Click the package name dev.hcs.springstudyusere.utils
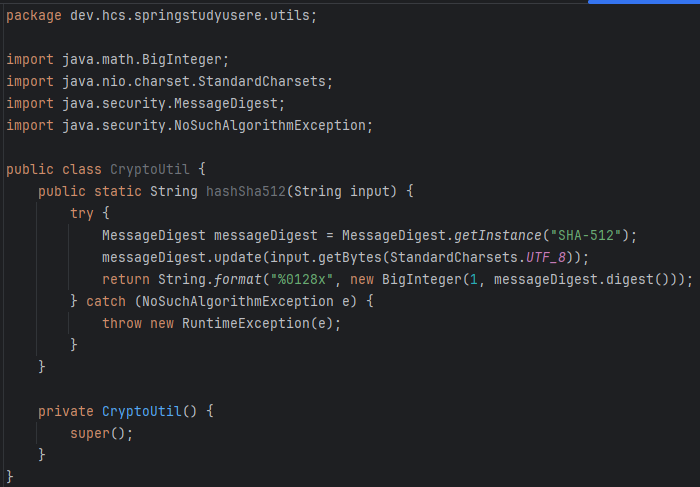 [x=191, y=16]
